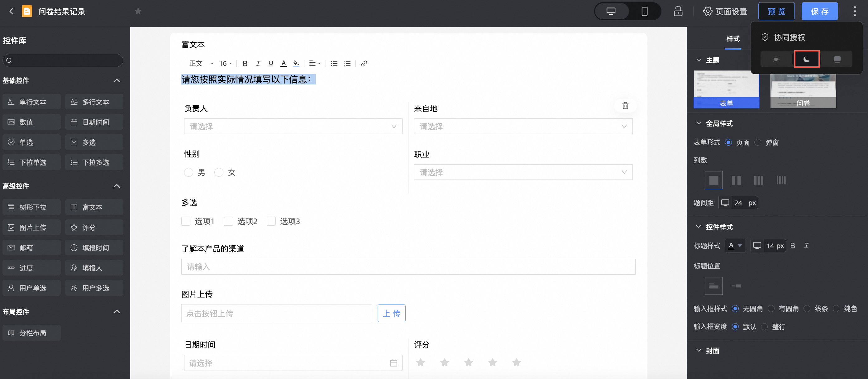Star the 问卷结果记录 form as favorite
Image resolution: width=868 pixels, height=379 pixels.
[x=138, y=12]
